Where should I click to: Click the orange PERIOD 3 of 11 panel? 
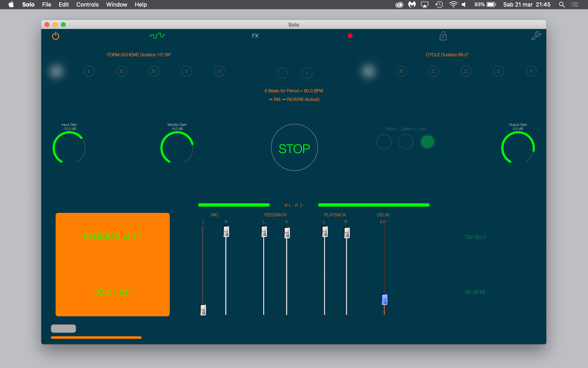click(x=112, y=265)
